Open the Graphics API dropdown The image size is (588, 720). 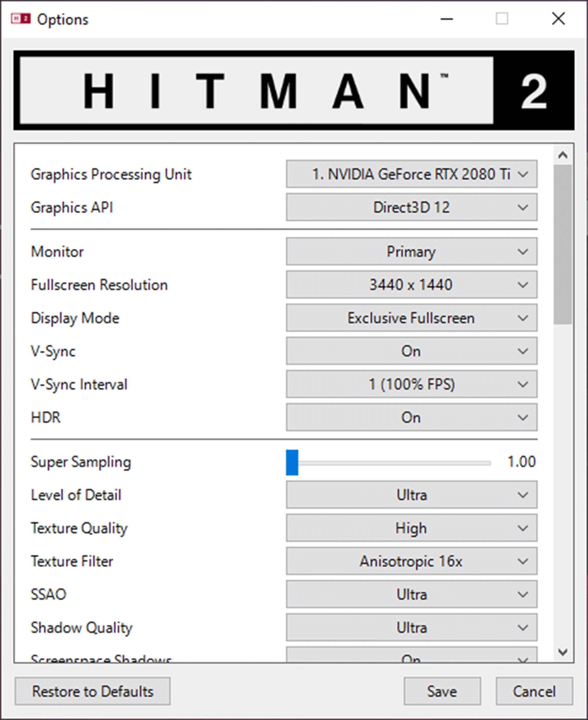[x=412, y=207]
